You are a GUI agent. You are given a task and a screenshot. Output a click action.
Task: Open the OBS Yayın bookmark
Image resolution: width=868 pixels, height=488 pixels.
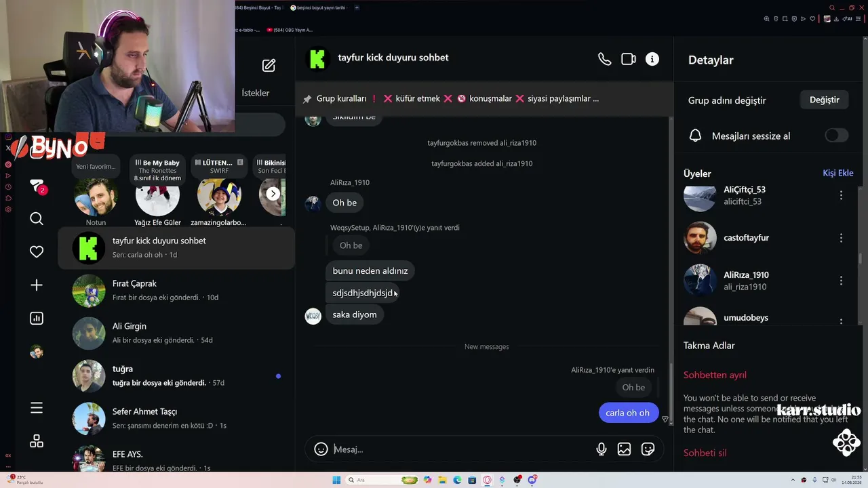coord(290,30)
